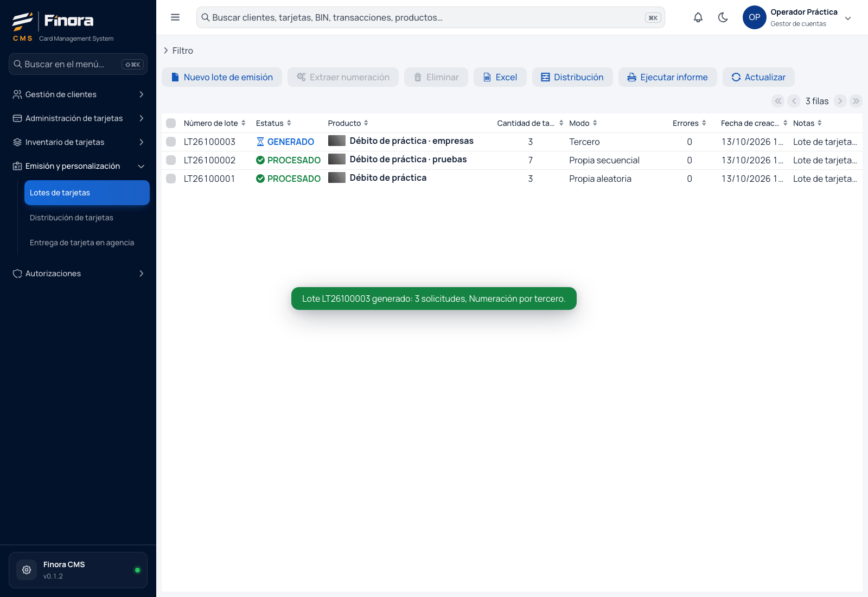Select Lotes de tarjetas menu item
This screenshot has width=868, height=597.
pyautogui.click(x=87, y=193)
